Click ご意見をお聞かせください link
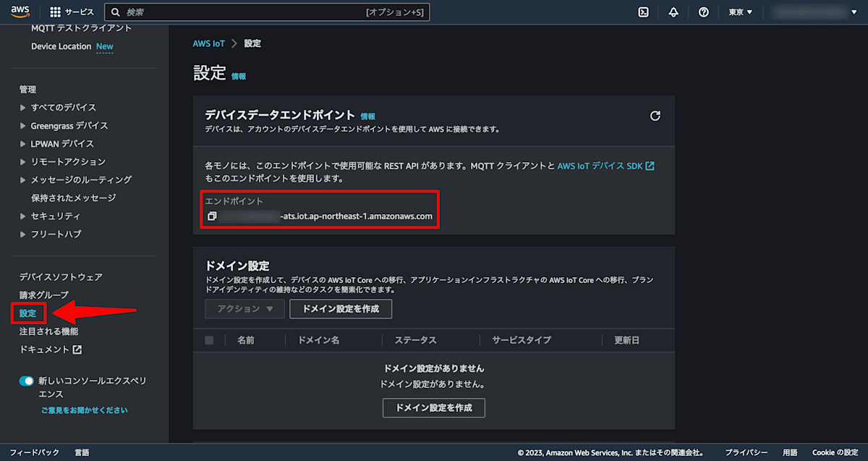This screenshot has height=461, width=868. [x=84, y=410]
